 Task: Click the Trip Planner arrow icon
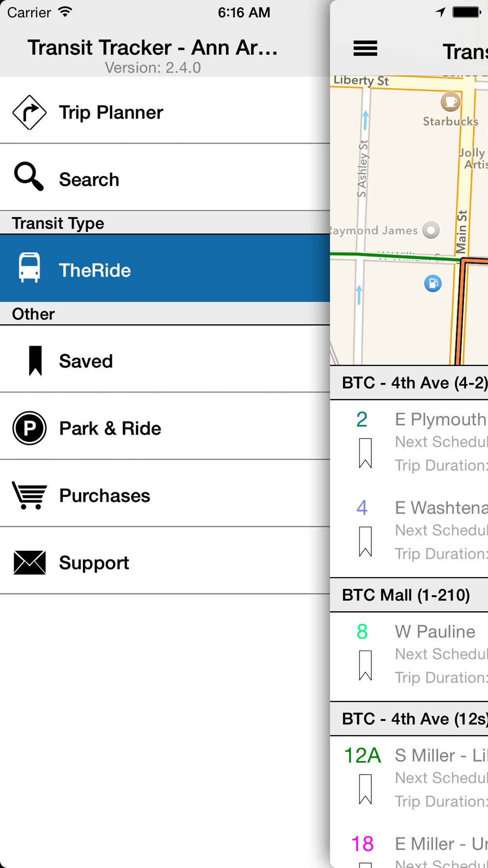pos(29,112)
